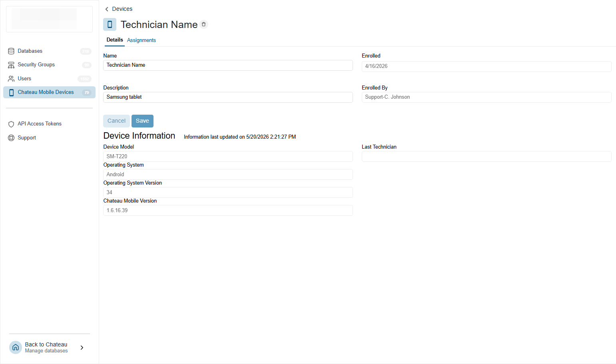This screenshot has width=616, height=364.
Task: Expand the Back to Chateau chevron arrow
Action: tap(82, 348)
